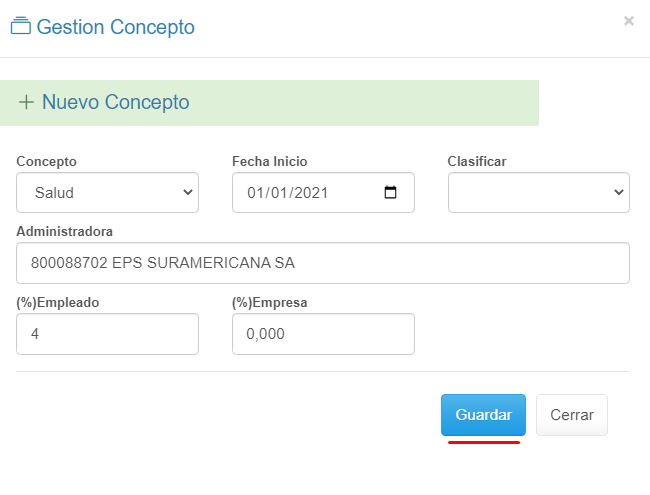
Task: Click the Concepto field label
Action: coord(46,161)
